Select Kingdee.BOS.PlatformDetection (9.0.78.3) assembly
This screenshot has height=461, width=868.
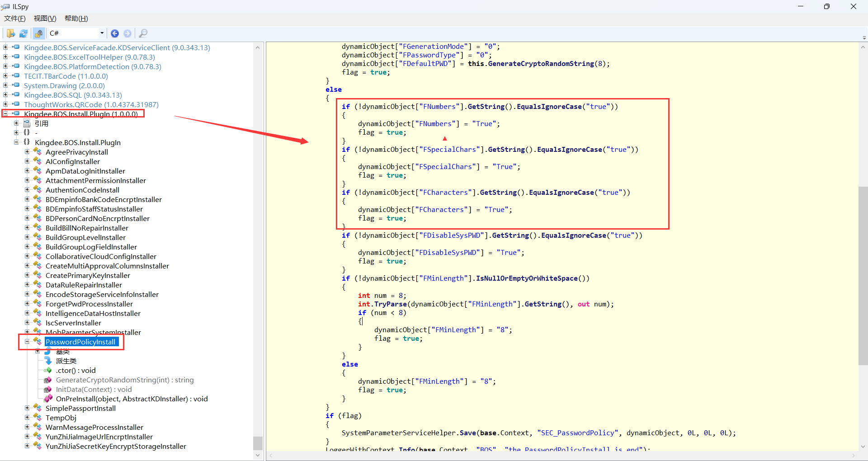pyautogui.click(x=93, y=66)
